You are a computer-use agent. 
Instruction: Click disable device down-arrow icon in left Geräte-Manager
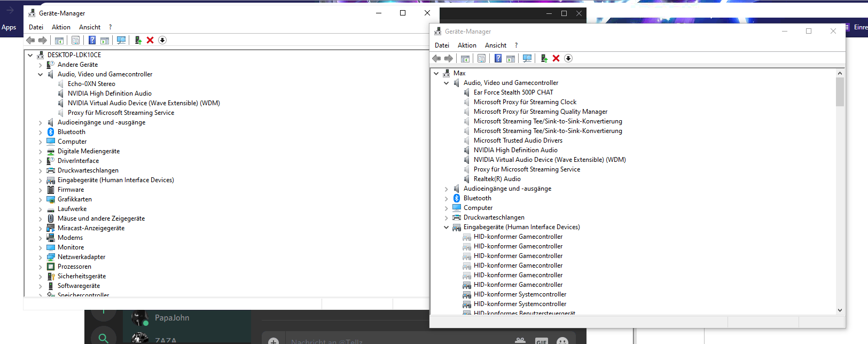click(x=162, y=40)
